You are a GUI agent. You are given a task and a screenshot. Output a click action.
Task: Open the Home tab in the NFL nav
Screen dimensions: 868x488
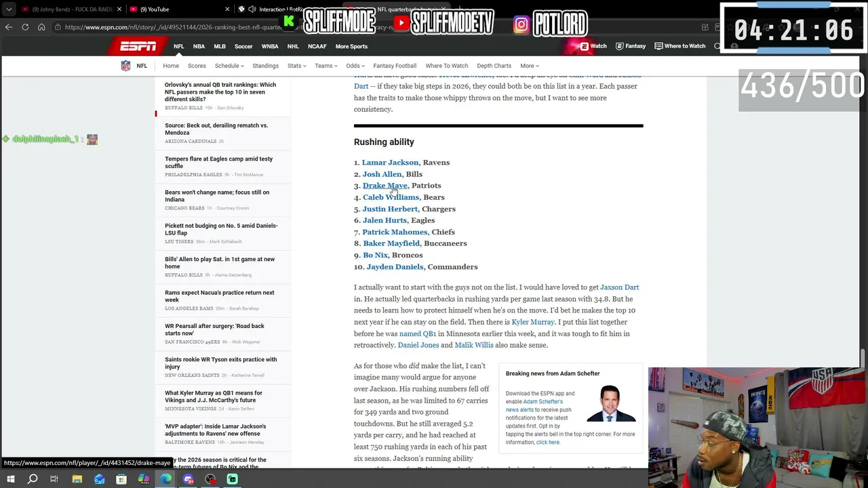(x=171, y=66)
